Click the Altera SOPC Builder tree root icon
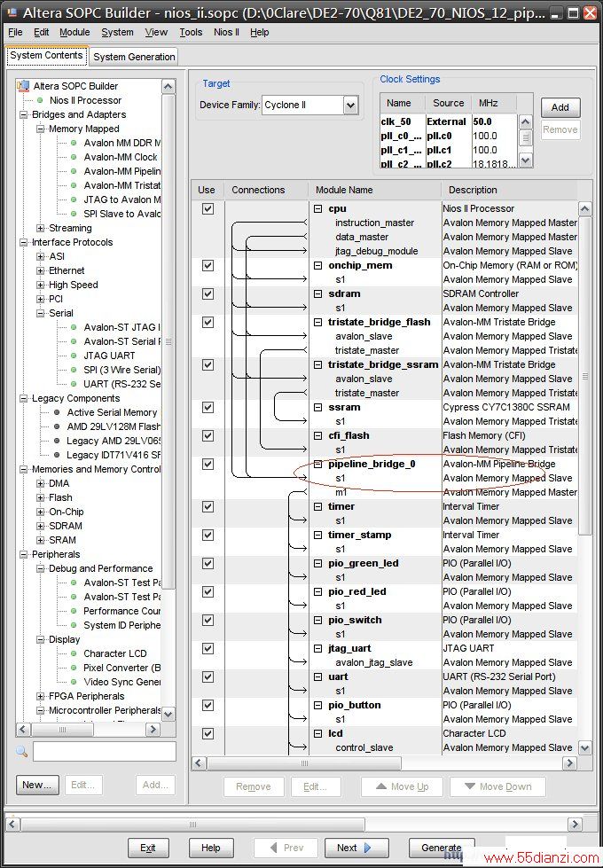The height and width of the screenshot is (868, 603). (23, 86)
